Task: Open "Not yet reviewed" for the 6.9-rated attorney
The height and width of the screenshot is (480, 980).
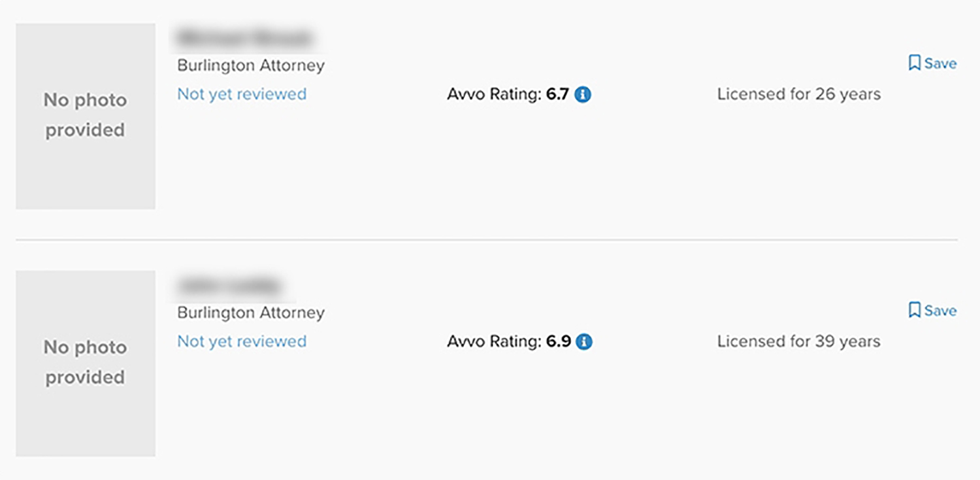Action: (x=242, y=341)
